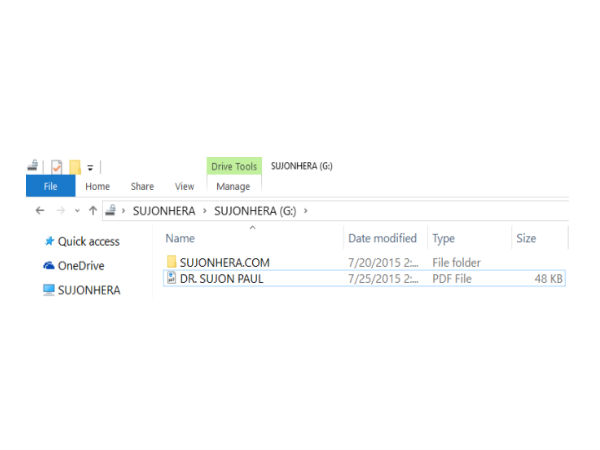Viewport: 600px width, 450px height.
Task: Sort files by the Name column header
Action: [x=180, y=239]
